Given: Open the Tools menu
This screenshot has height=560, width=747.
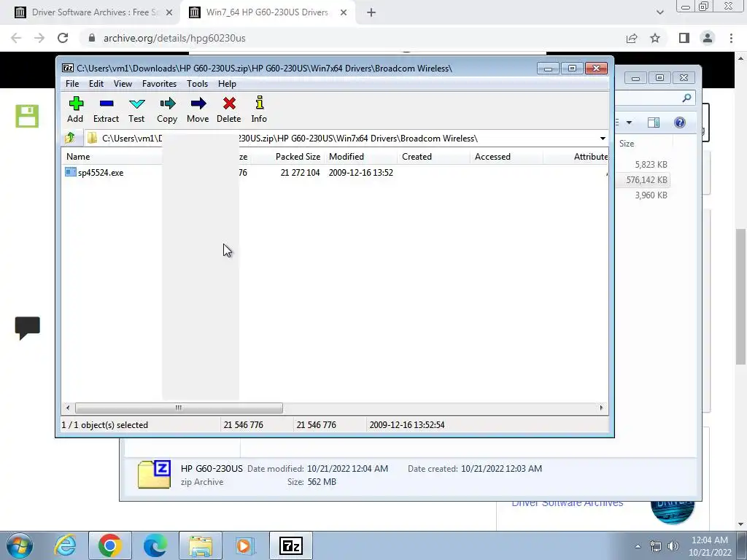Looking at the screenshot, I should coord(197,84).
